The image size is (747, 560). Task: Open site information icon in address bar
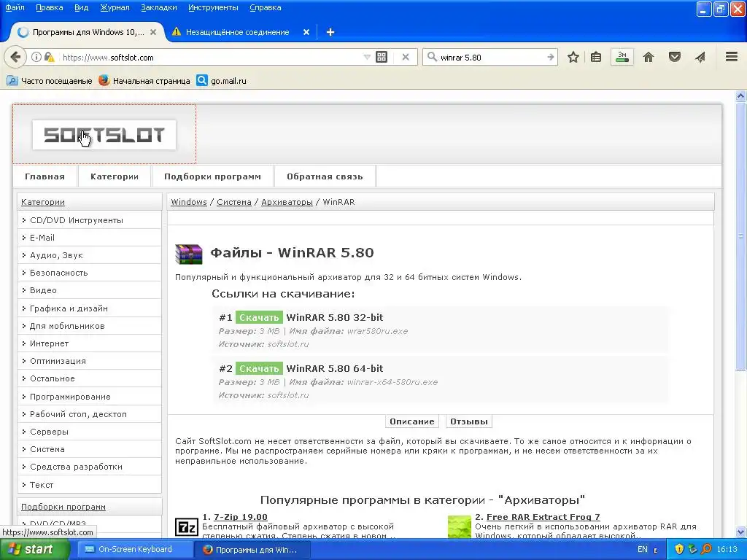36,57
